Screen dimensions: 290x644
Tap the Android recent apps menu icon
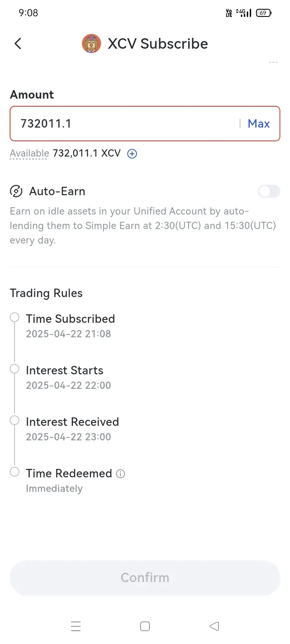click(76, 626)
